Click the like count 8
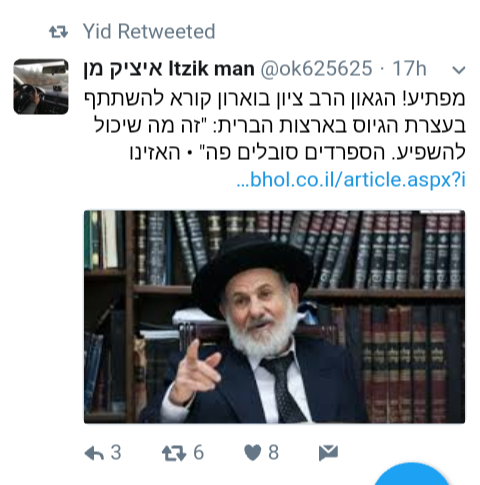This screenshot has width=480, height=485. [x=273, y=453]
